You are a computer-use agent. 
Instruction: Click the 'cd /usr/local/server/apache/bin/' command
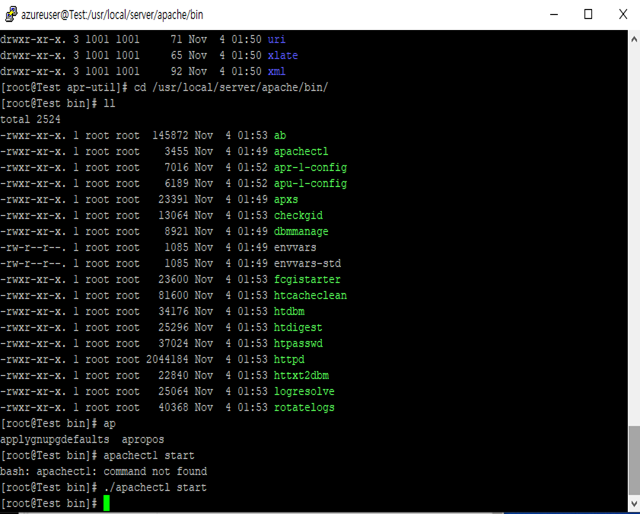[231, 87]
